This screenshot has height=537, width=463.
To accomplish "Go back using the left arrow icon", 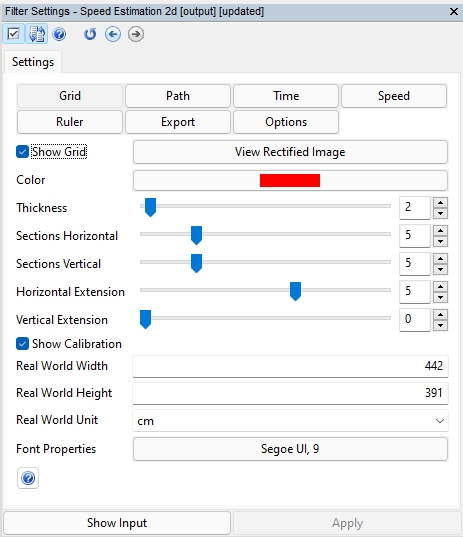I will point(113,34).
